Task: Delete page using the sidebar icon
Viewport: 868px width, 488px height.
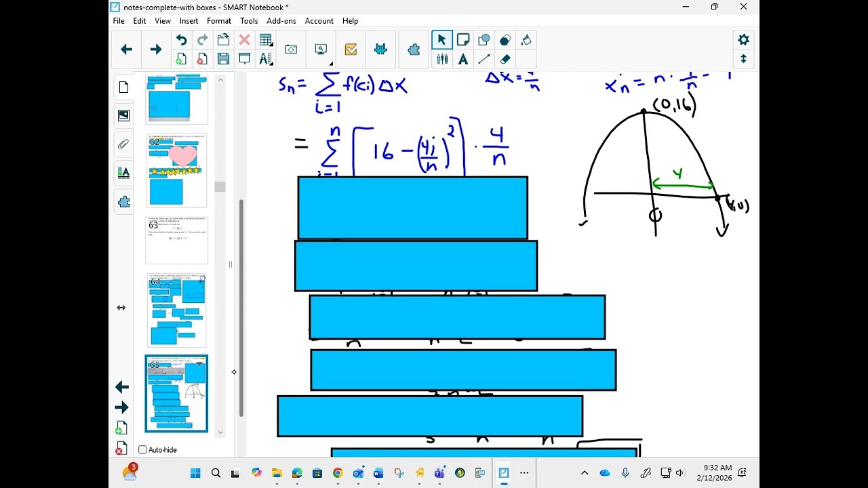Action: coord(121,449)
